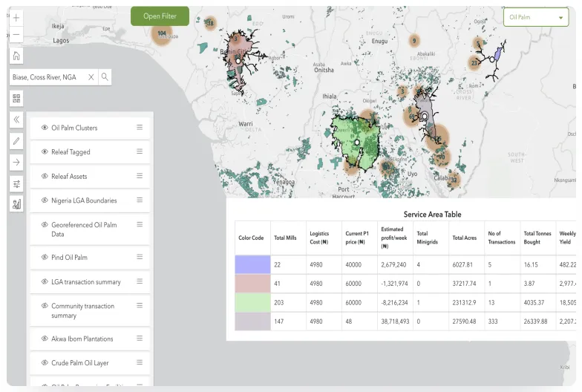Open options menu for Crude Palm Oil Layer
Viewport: 582px width, 392px height.
click(x=140, y=362)
